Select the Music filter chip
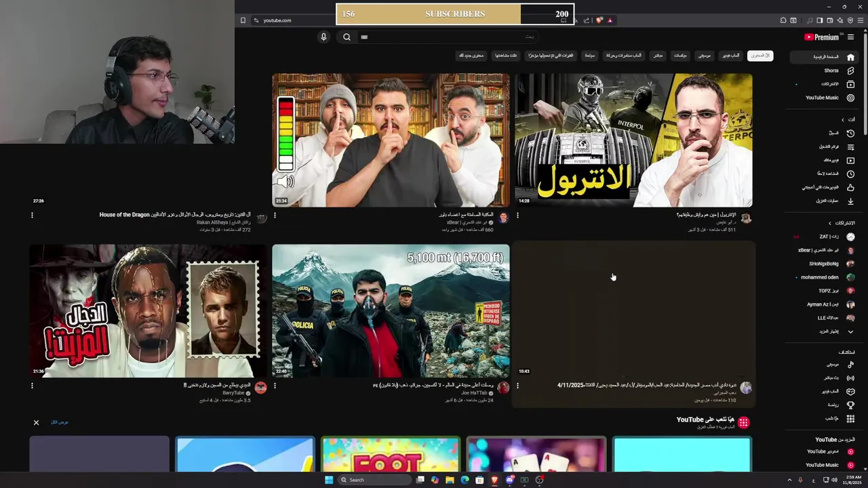The image size is (868, 488). pos(705,56)
